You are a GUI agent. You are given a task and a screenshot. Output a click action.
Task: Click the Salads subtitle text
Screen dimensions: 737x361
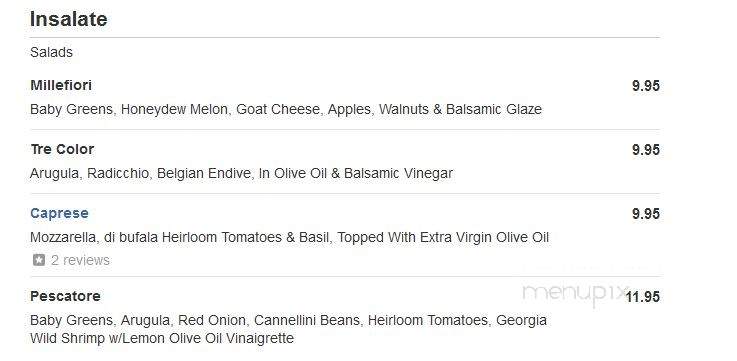point(51,52)
